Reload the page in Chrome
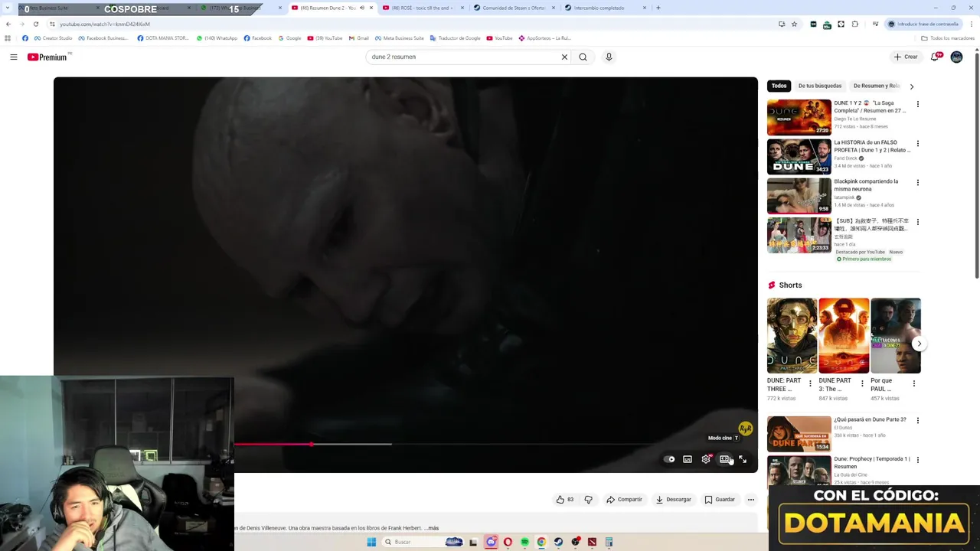 click(35, 24)
